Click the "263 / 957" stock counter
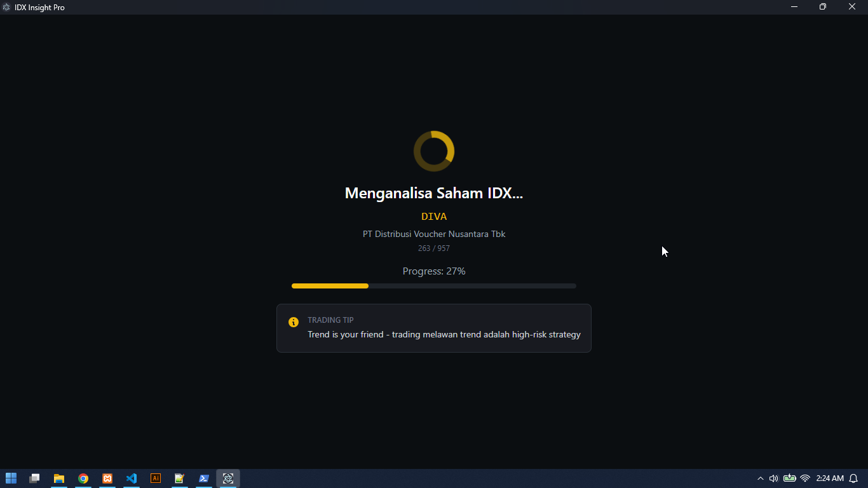This screenshot has width=868, height=488. (434, 248)
